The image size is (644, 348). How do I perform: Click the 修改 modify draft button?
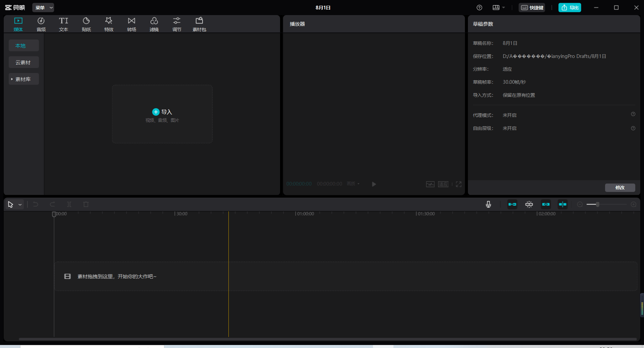point(620,188)
